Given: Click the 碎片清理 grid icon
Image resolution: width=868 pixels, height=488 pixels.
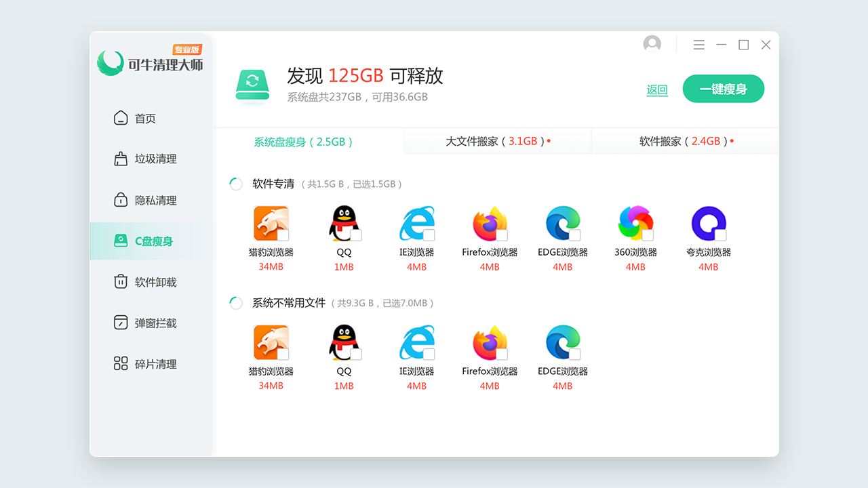Looking at the screenshot, I should pyautogui.click(x=121, y=363).
